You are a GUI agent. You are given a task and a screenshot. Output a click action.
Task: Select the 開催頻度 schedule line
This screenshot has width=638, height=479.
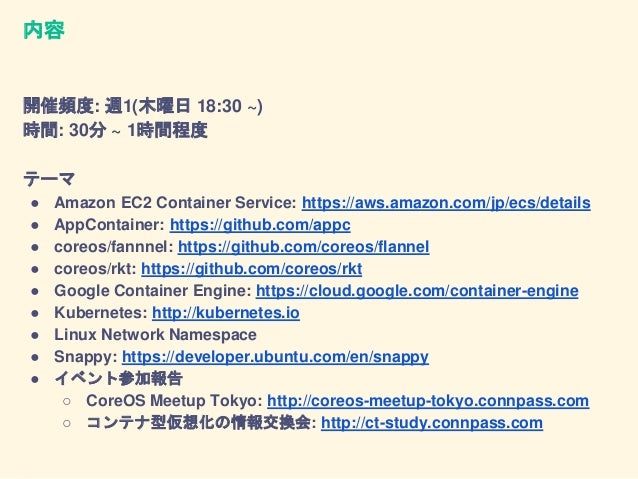click(143, 106)
